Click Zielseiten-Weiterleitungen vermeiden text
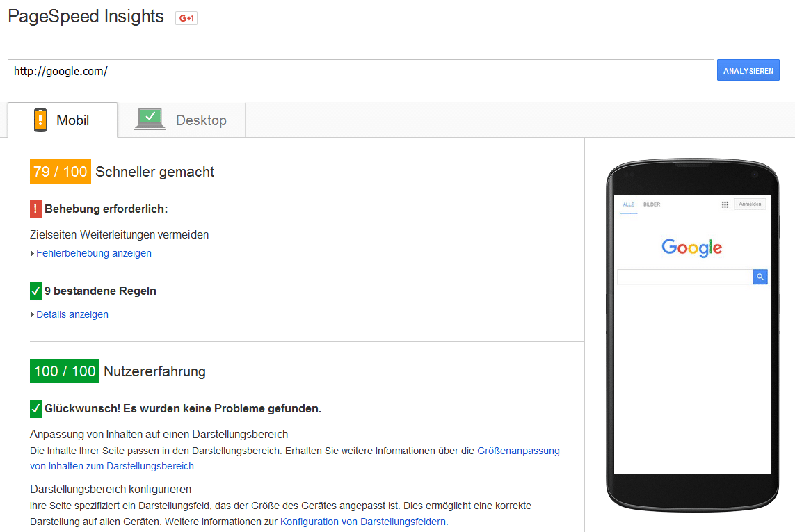Image resolution: width=795 pixels, height=532 pixels. point(119,235)
